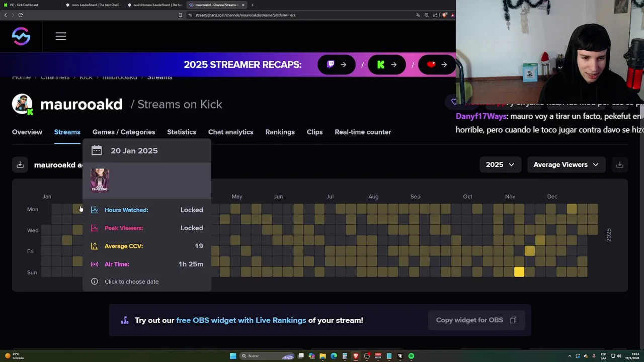The image size is (644, 362).
Task: Click the Streams Charts logo
Action: [x=21, y=36]
